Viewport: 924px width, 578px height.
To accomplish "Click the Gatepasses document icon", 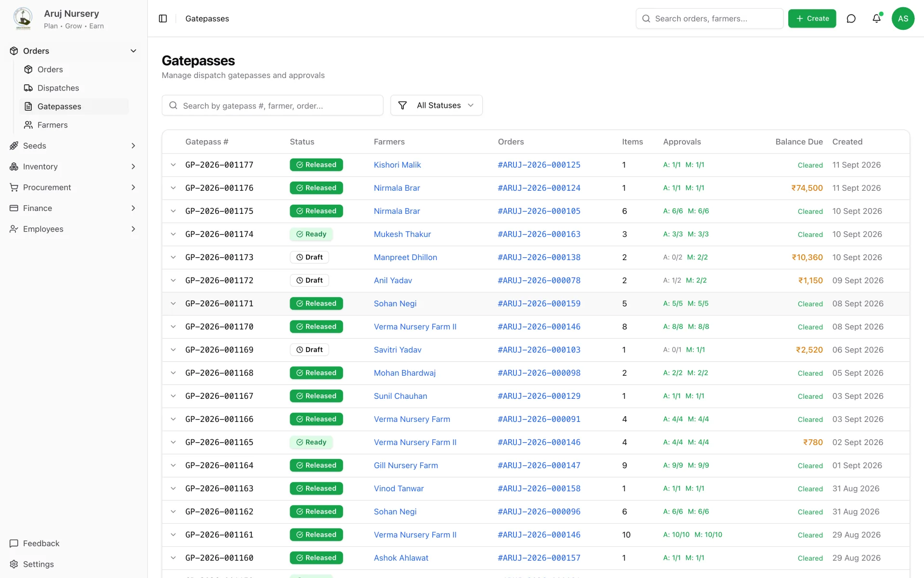I will (x=28, y=106).
